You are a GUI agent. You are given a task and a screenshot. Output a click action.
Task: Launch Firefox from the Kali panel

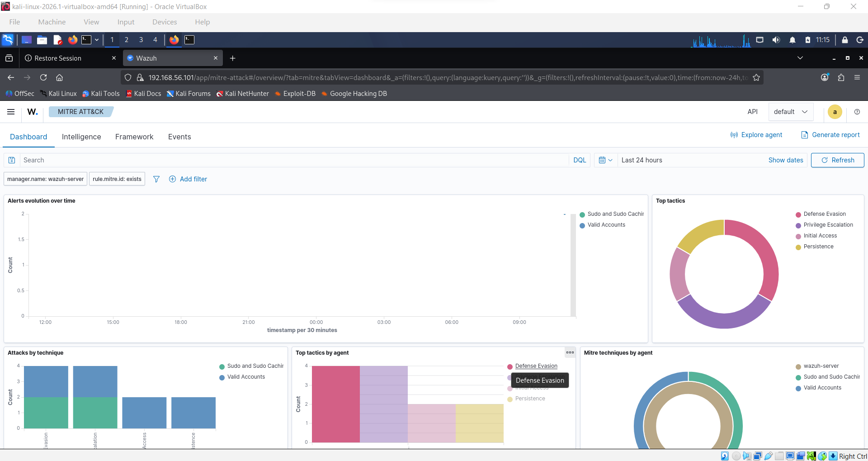pos(72,40)
